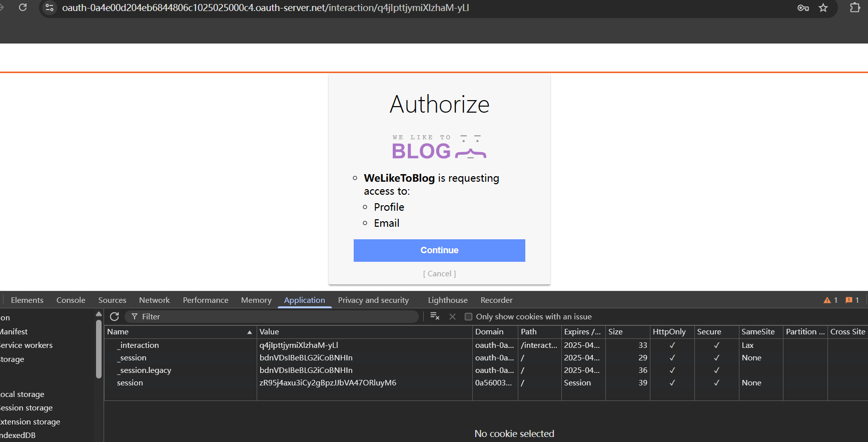Sort by the Size column header
The height and width of the screenshot is (442, 868).
coord(628,332)
